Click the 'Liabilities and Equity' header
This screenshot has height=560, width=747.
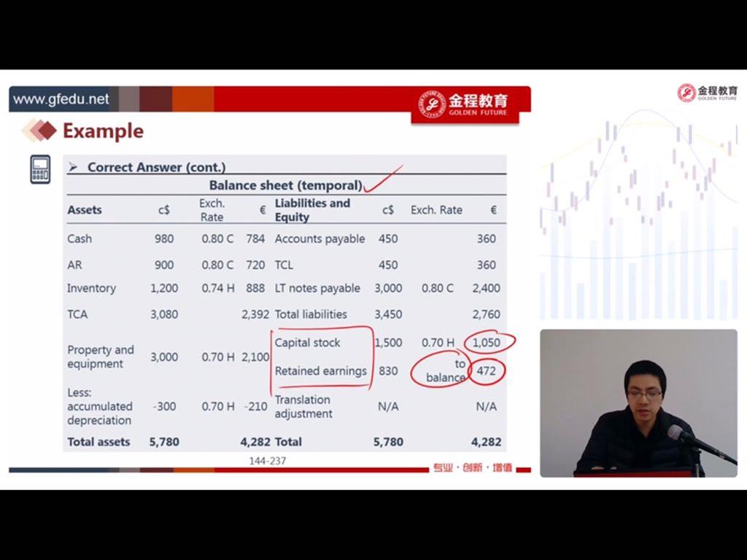[312, 210]
